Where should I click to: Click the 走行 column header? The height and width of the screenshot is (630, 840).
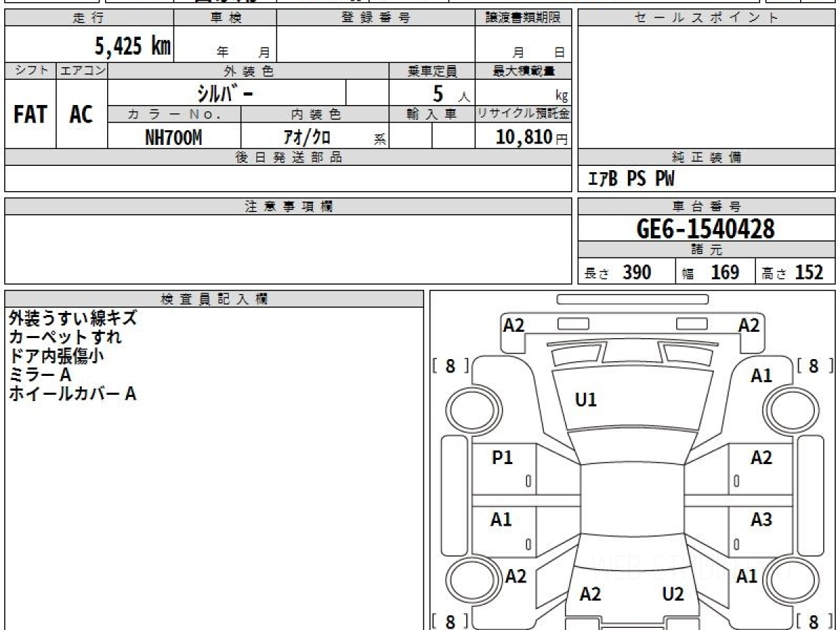pyautogui.click(x=88, y=18)
